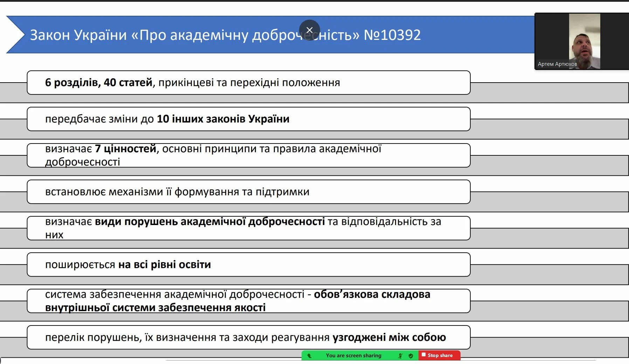Viewport: 629px width, 364px height.
Task: Click the arrow icon in sharing bar
Action: (x=309, y=356)
